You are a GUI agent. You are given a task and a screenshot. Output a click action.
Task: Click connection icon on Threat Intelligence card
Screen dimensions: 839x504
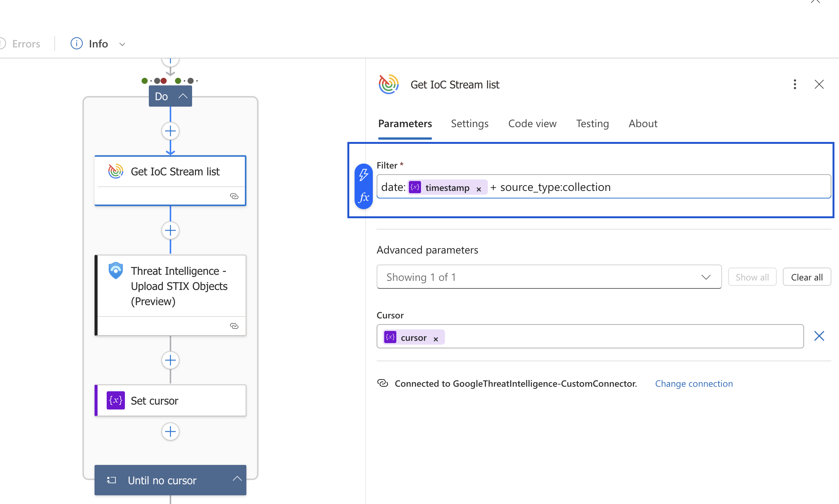click(x=234, y=326)
